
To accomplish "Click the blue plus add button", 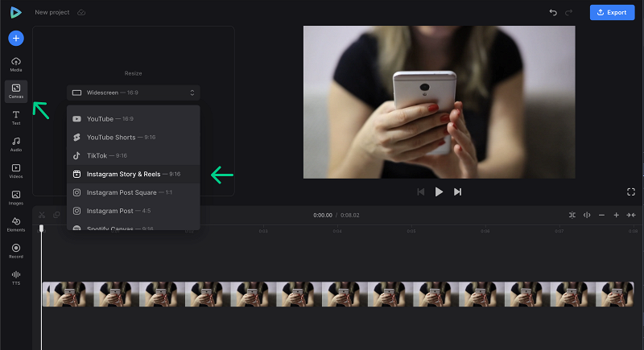I will pyautogui.click(x=16, y=38).
